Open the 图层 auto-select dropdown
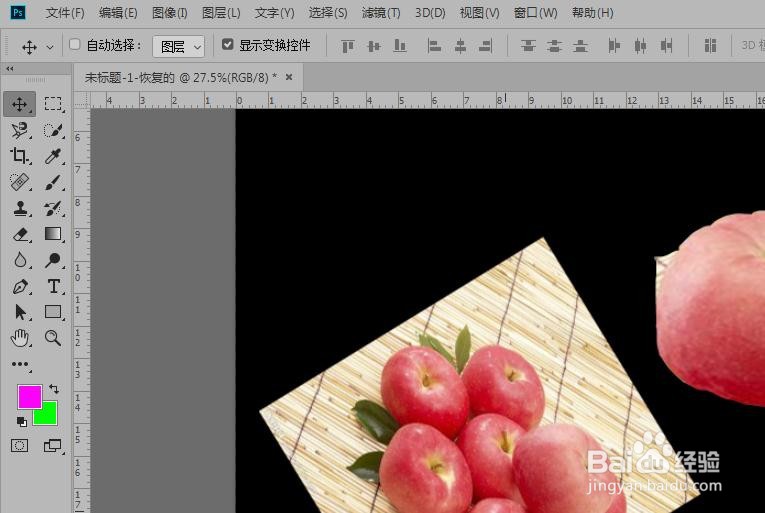Viewport: 765px width, 513px height. point(179,47)
